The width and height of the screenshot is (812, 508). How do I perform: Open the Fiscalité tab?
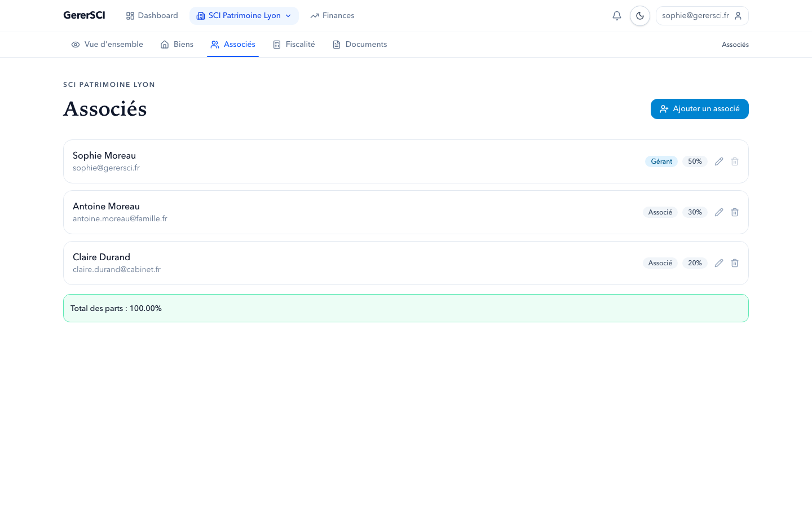coord(294,45)
